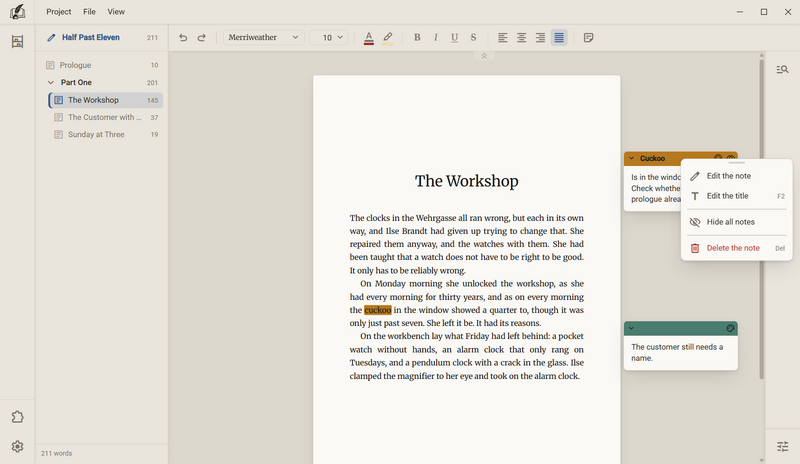Apply the yellow highlighter color button
The height and width of the screenshot is (464, 800).
pyautogui.click(x=387, y=38)
